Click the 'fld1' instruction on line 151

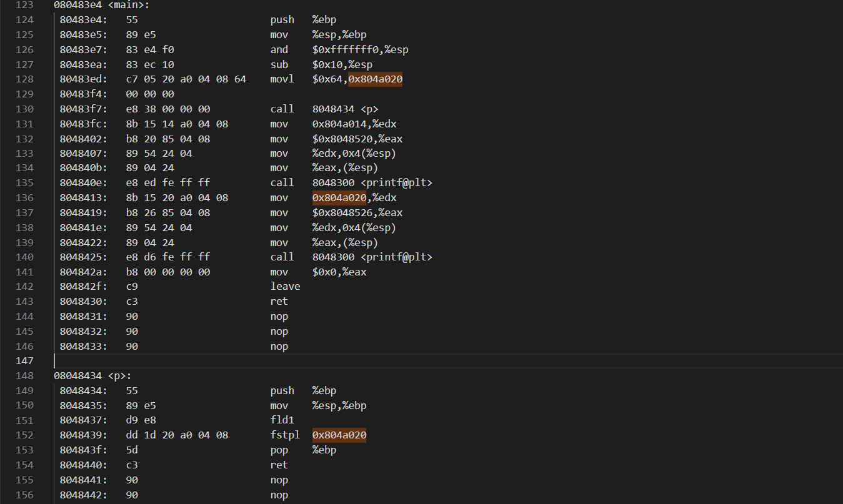(282, 420)
